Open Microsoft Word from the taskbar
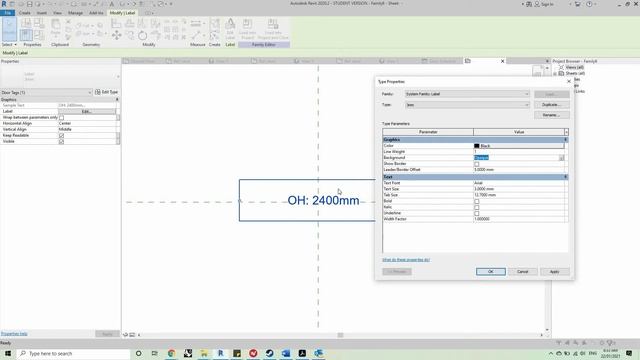The height and width of the screenshot is (360, 640). (286, 353)
